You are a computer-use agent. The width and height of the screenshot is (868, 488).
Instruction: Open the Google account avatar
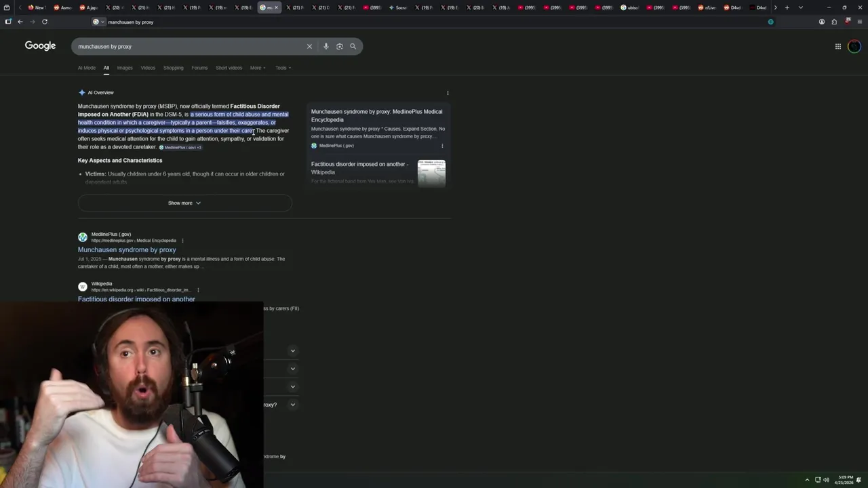pos(854,46)
